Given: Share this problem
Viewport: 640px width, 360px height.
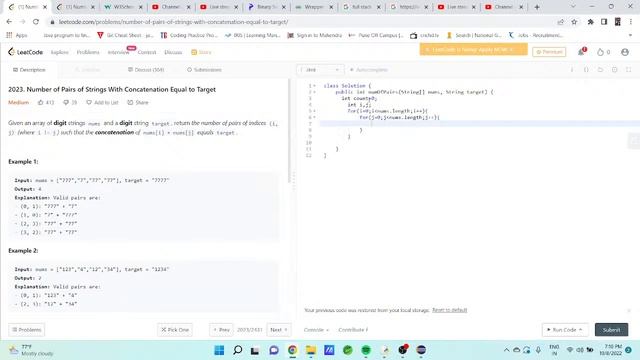Looking at the screenshot, I should coord(138,102).
